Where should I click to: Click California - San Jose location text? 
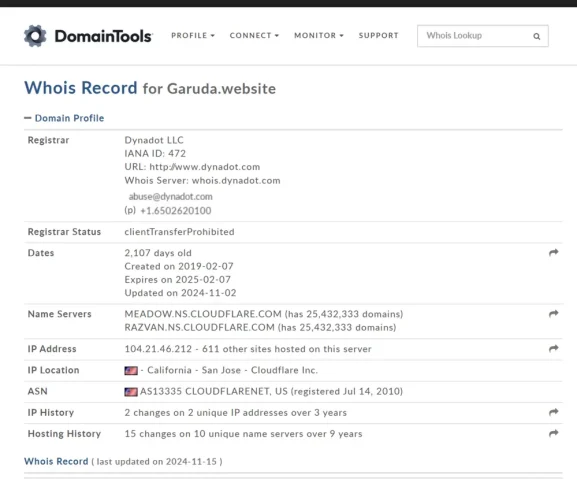coord(194,370)
